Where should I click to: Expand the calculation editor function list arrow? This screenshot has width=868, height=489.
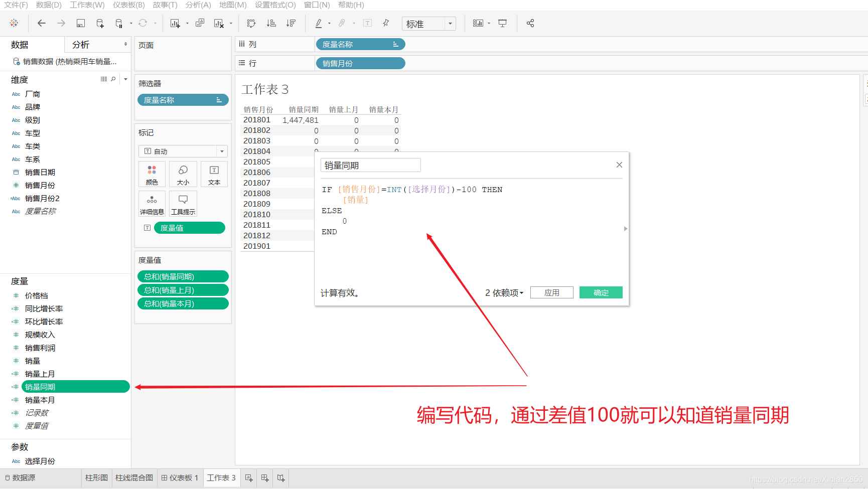625,229
